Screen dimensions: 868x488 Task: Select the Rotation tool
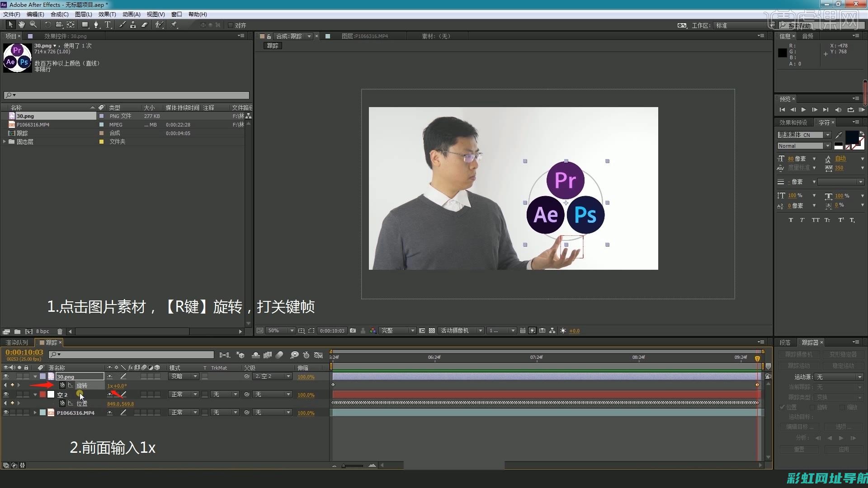[47, 25]
